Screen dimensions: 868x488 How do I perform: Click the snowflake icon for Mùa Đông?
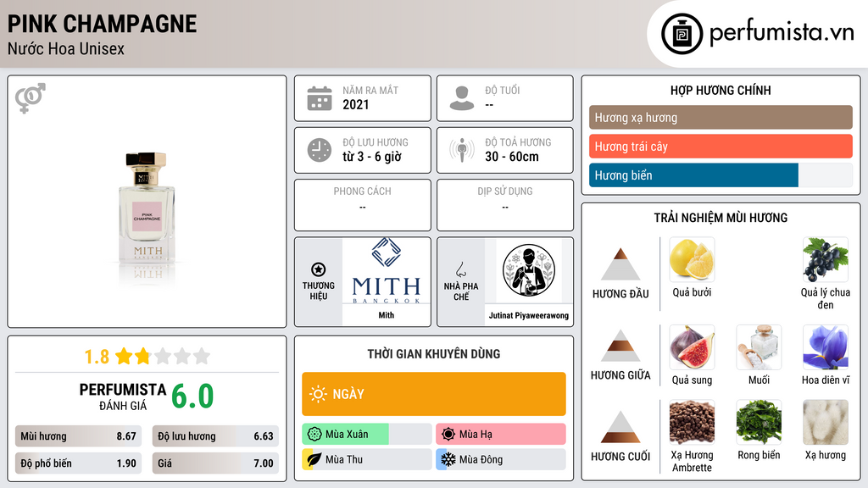[448, 459]
